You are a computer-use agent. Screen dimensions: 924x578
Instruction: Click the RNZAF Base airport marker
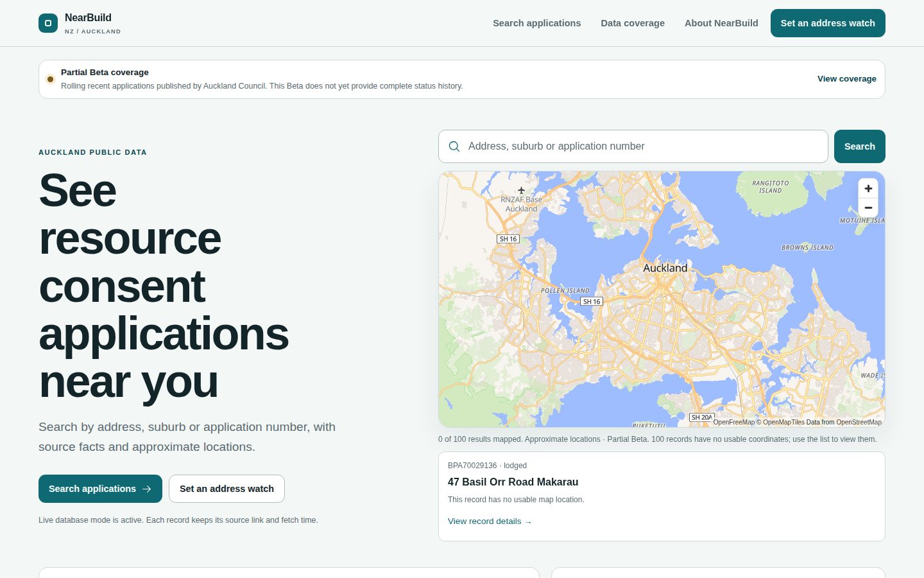tap(521, 190)
